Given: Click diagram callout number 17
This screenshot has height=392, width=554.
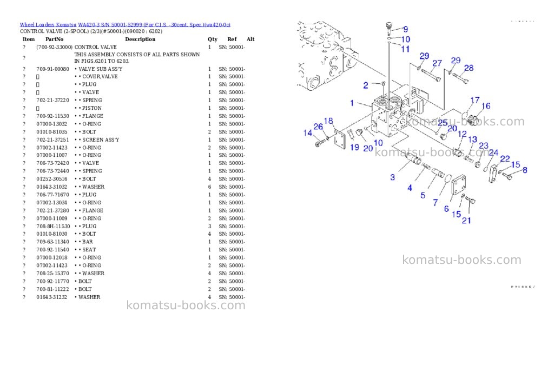Looking at the screenshot, I should [475, 100].
